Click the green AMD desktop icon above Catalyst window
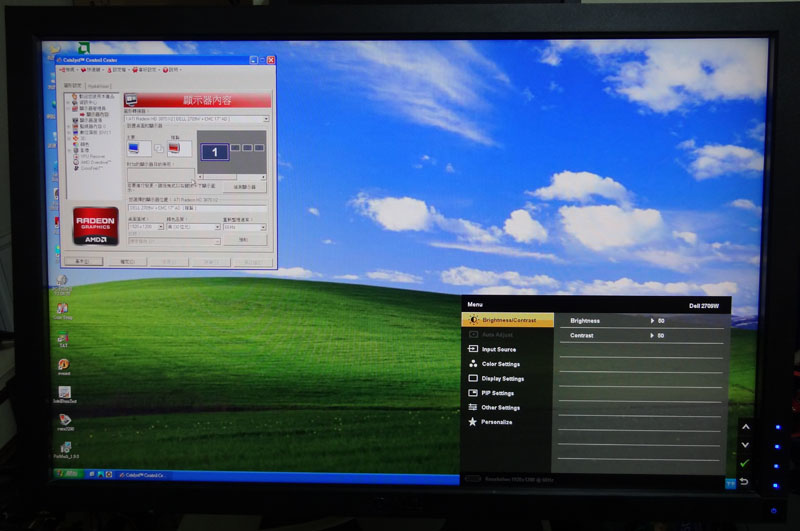Viewport: 800px width, 531px height. click(x=84, y=47)
